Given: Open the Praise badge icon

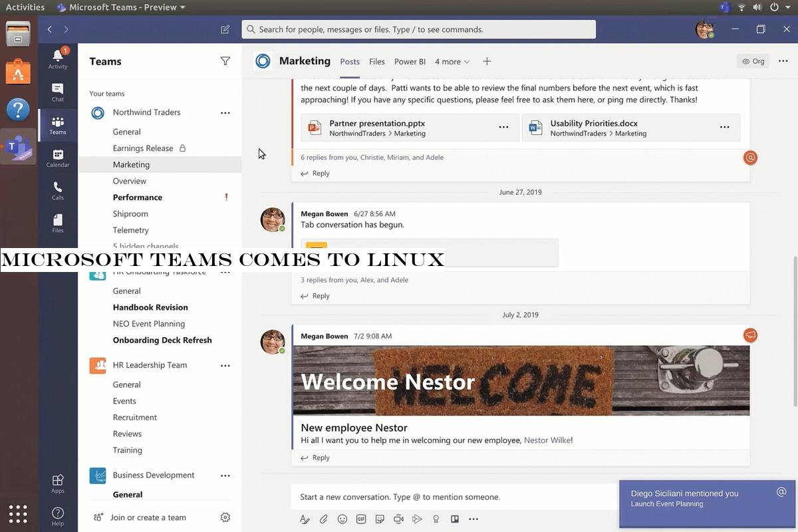Looking at the screenshot, I should point(436,519).
